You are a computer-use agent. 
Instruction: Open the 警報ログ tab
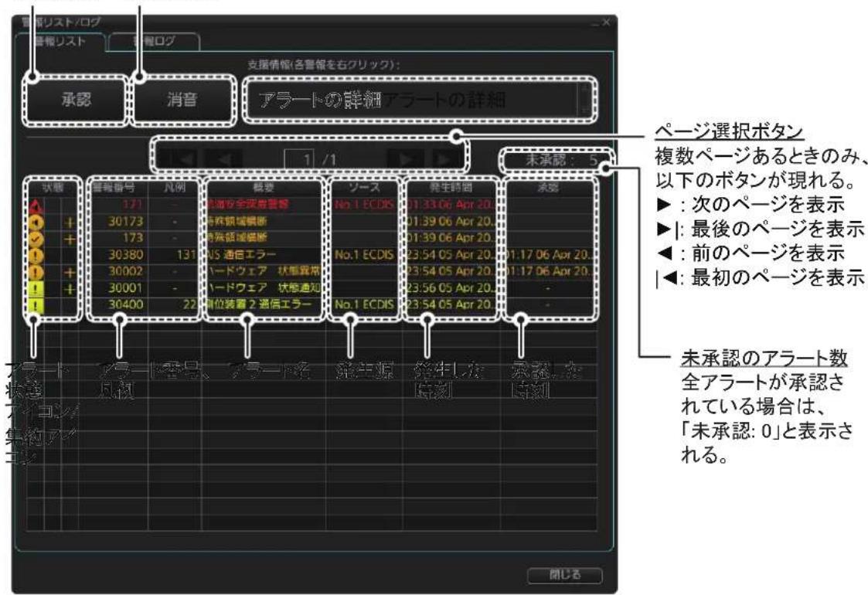click(154, 42)
